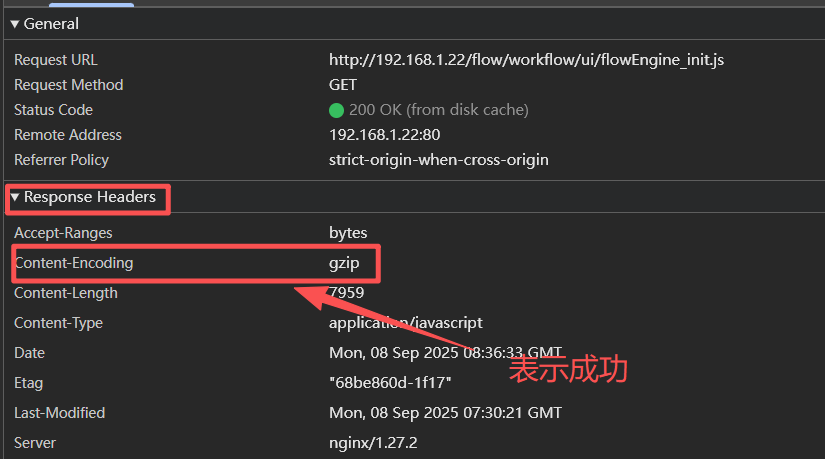Click the highlighted tab at top
Viewport: 825px width, 459px height.
(92, 4)
